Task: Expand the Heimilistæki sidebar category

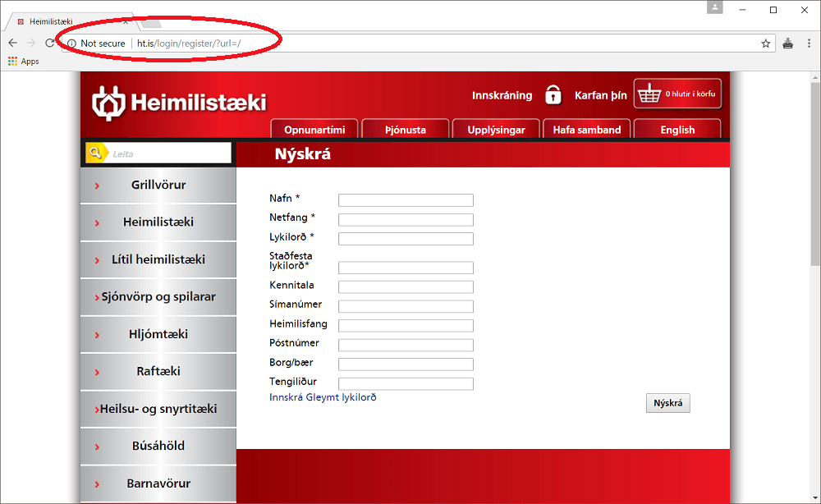Action: 158,222
